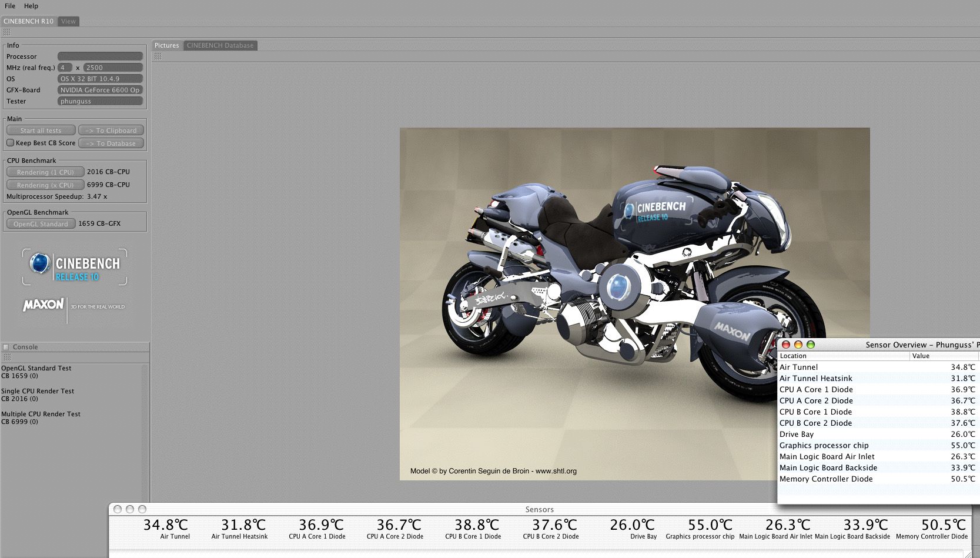Click the To Clipboard button
The height and width of the screenshot is (558, 980).
111,131
